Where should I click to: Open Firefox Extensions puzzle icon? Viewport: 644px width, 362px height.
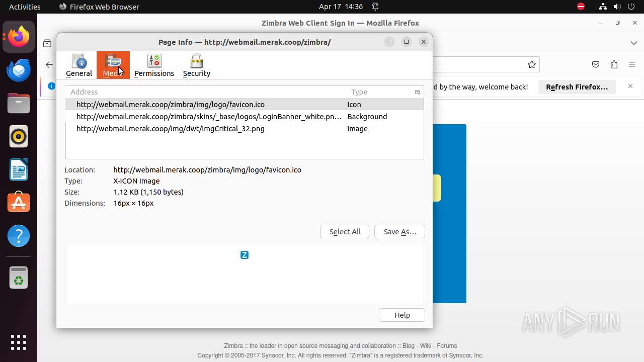click(x=614, y=64)
